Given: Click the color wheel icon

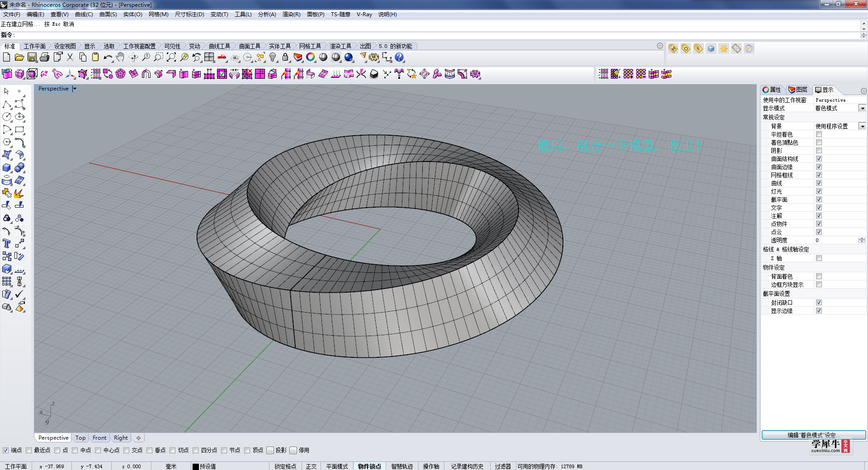Looking at the screenshot, I should click(x=311, y=57).
